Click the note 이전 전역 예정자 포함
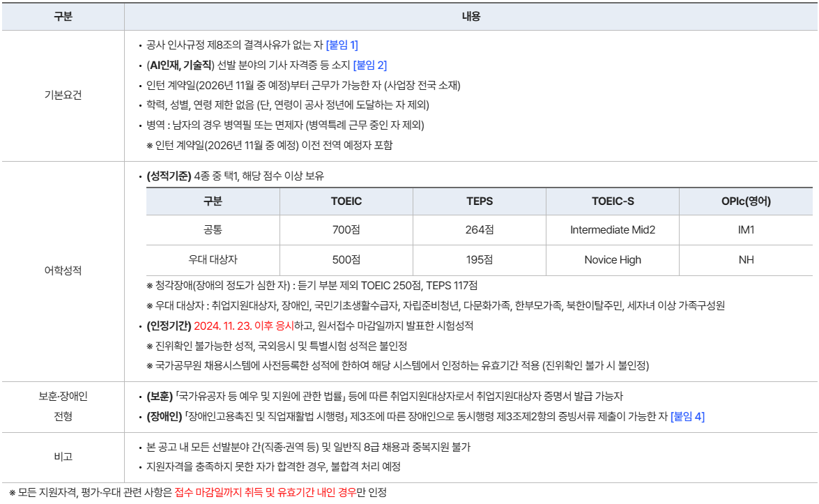 [x=270, y=145]
